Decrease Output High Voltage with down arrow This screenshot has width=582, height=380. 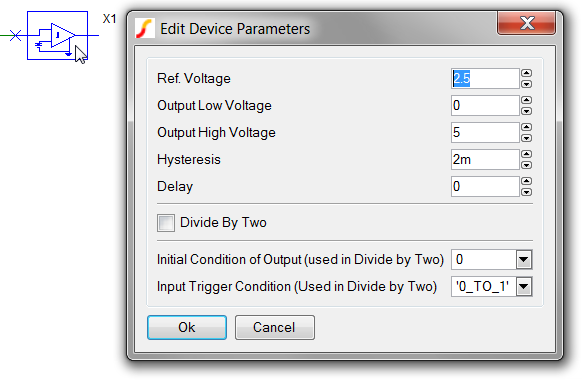pos(526,138)
